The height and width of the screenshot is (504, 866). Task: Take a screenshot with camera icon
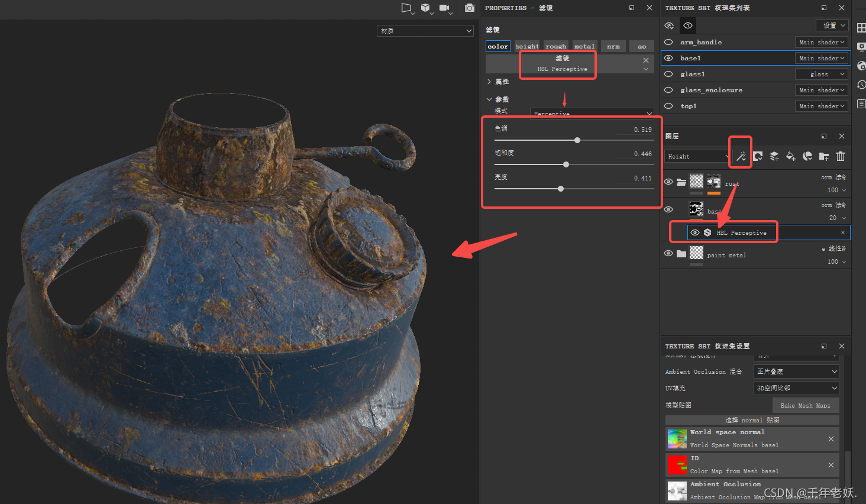point(470,8)
